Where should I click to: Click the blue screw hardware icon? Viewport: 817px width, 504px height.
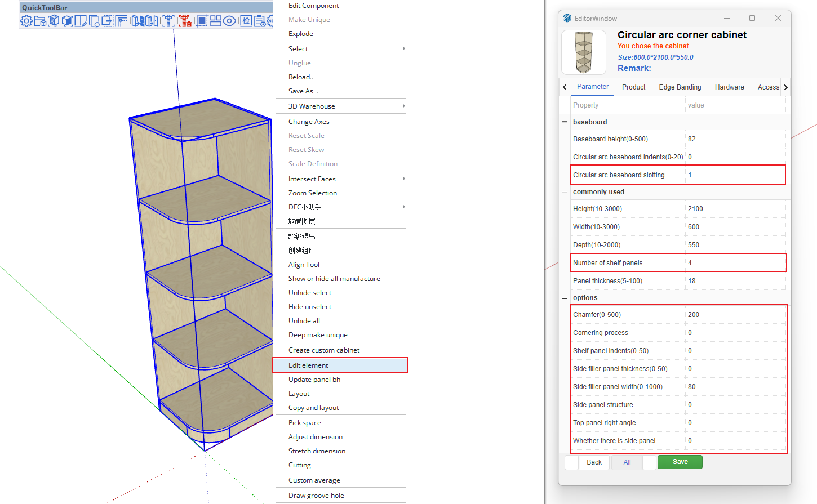[x=168, y=21]
